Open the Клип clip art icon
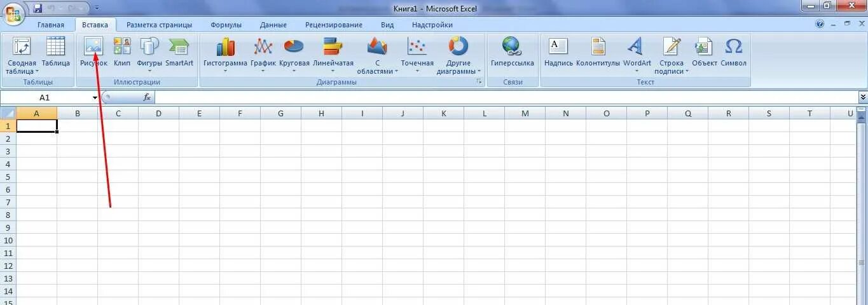 pos(122,47)
